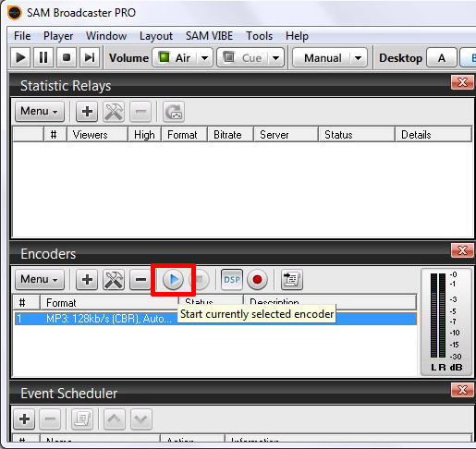Open the Tools menu
476x449 pixels.
(x=259, y=36)
